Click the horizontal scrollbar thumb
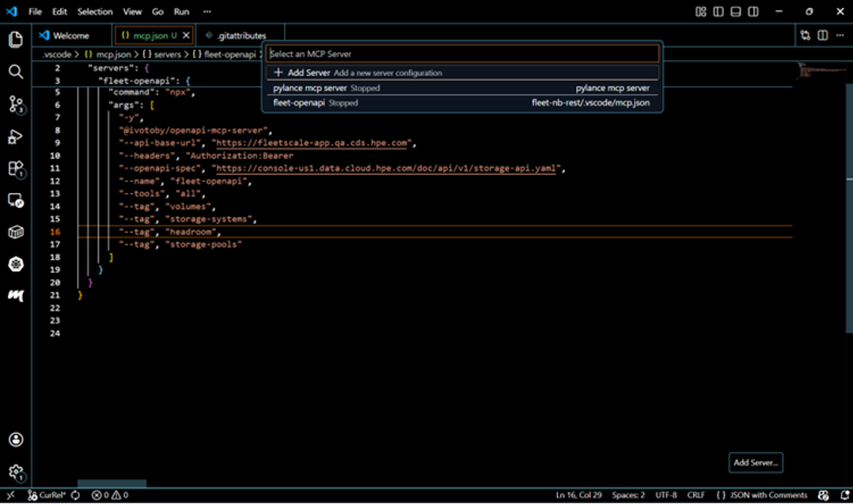The height and width of the screenshot is (504, 853). point(112,483)
